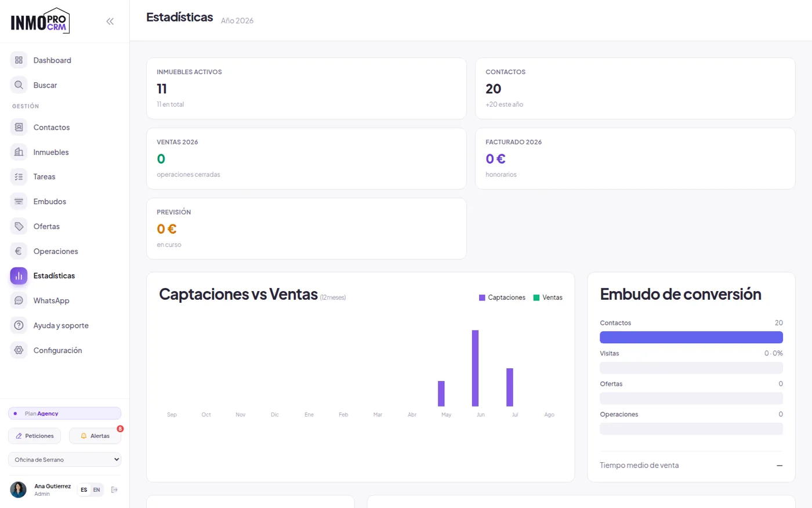Go to Contactos section
The height and width of the screenshot is (508, 812).
point(52,128)
